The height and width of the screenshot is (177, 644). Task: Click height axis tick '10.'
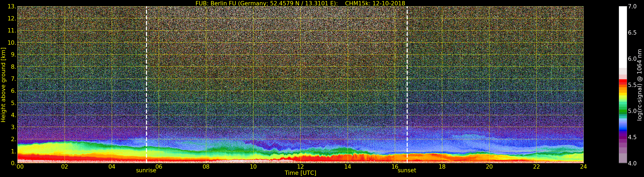pyautogui.click(x=12, y=43)
